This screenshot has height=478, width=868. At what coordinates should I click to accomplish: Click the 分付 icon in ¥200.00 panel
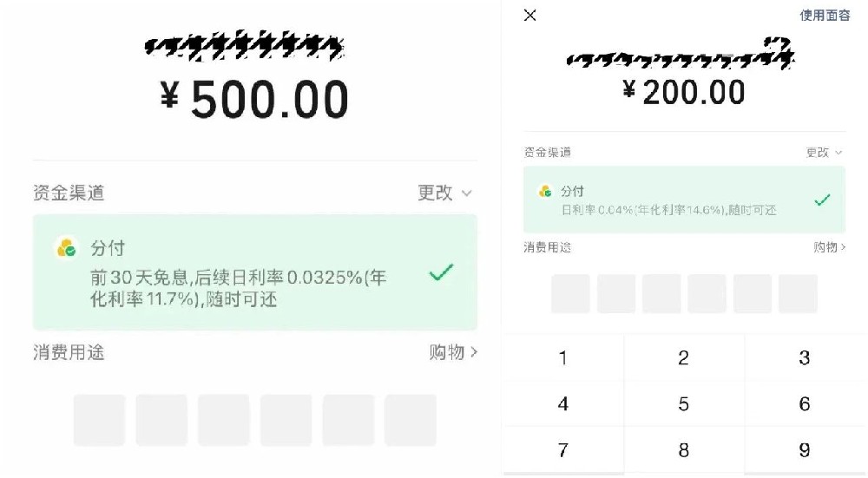(545, 191)
